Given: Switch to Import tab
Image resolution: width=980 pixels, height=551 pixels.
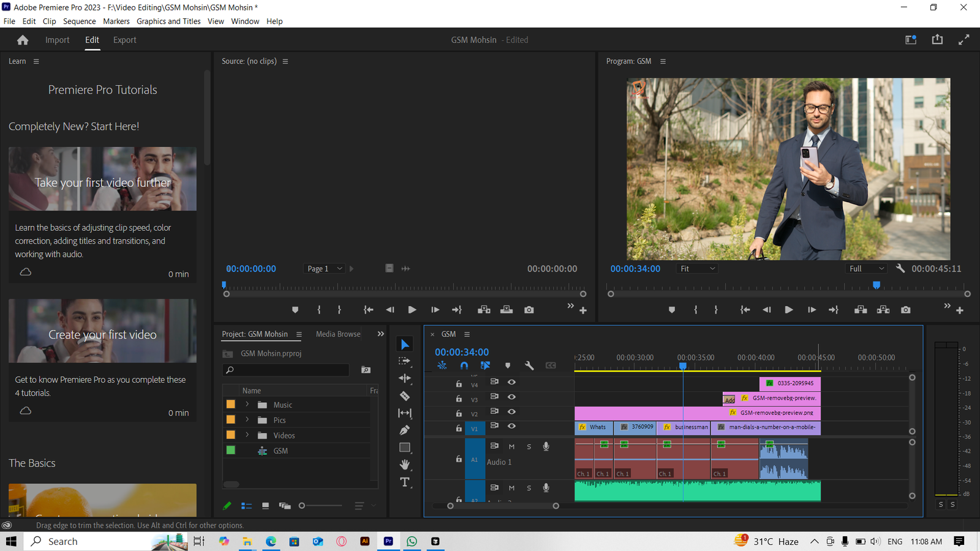Looking at the screenshot, I should 57,40.
